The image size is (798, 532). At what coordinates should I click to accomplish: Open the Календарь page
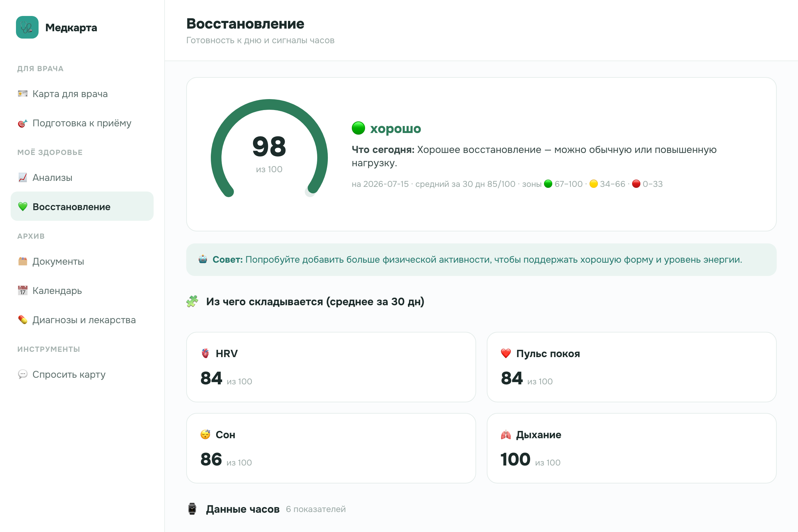point(82,290)
